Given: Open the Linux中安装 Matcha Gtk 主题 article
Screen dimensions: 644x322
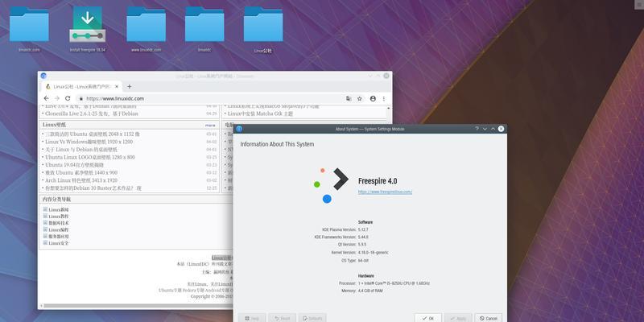Looking at the screenshot, I should pos(260,114).
